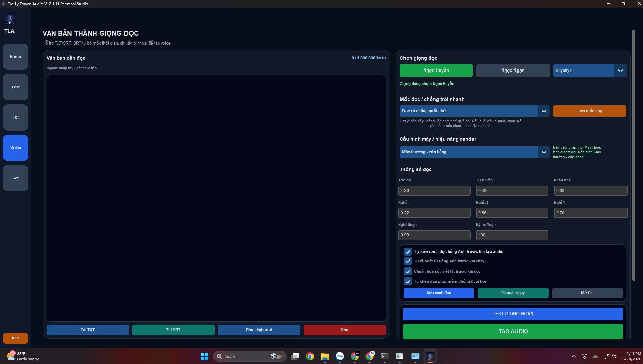This screenshot has height=364, width=643.
Task: Click the Tải SRT button
Action: click(x=173, y=330)
